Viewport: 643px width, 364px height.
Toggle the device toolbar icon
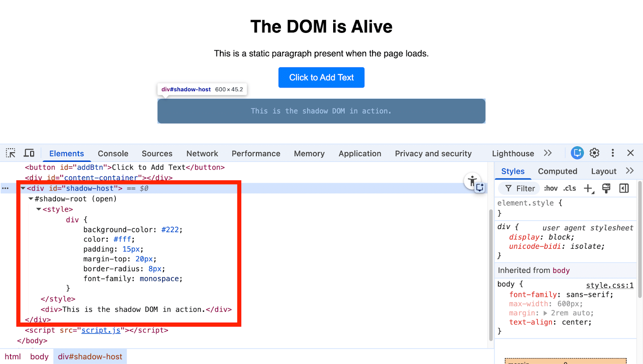[29, 153]
